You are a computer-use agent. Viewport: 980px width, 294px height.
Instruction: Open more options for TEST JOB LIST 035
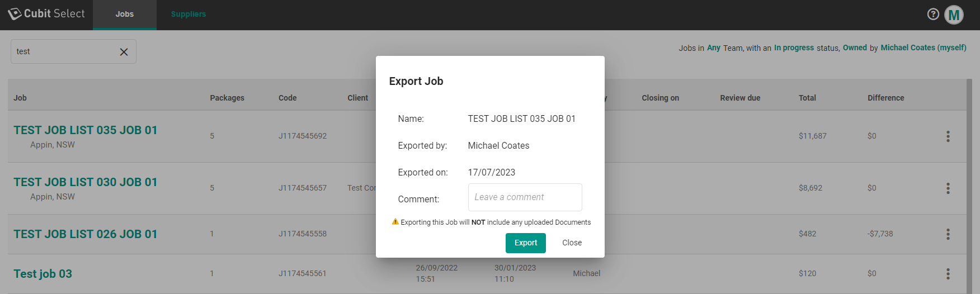pyautogui.click(x=948, y=136)
